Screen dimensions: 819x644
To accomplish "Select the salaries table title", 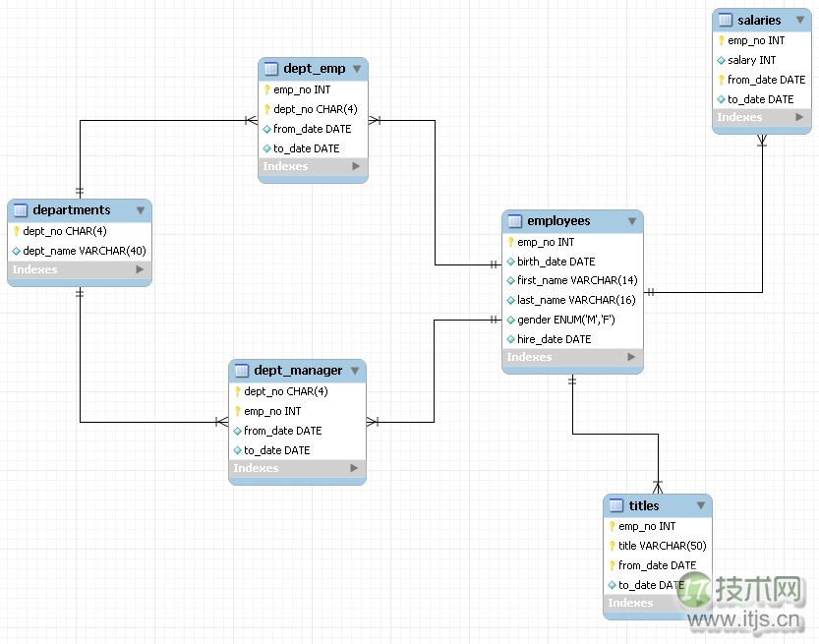I will point(759,21).
